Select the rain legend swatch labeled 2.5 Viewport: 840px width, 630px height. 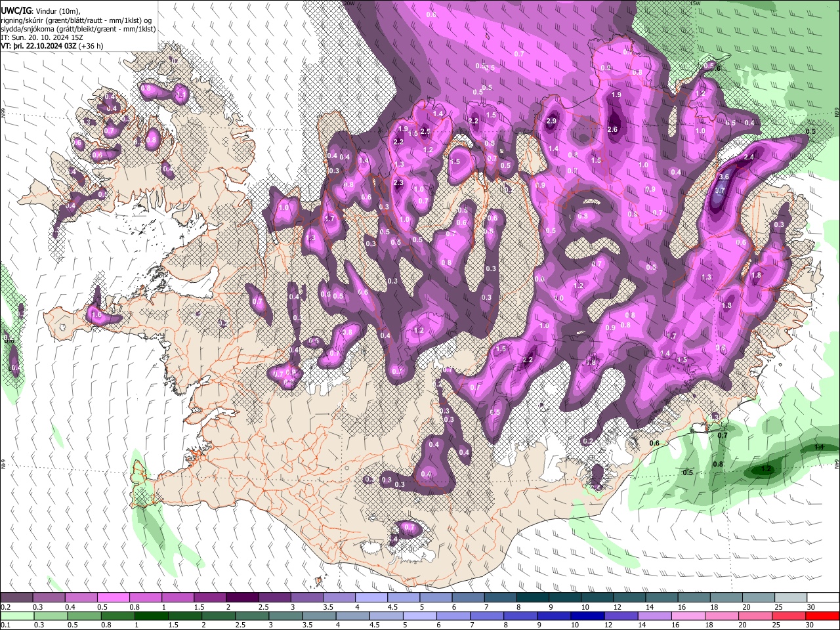coord(252,616)
